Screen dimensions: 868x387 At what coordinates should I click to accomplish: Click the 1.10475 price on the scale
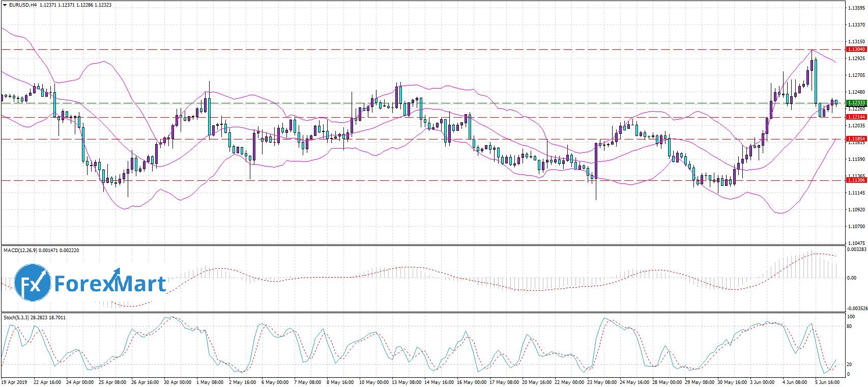point(856,243)
